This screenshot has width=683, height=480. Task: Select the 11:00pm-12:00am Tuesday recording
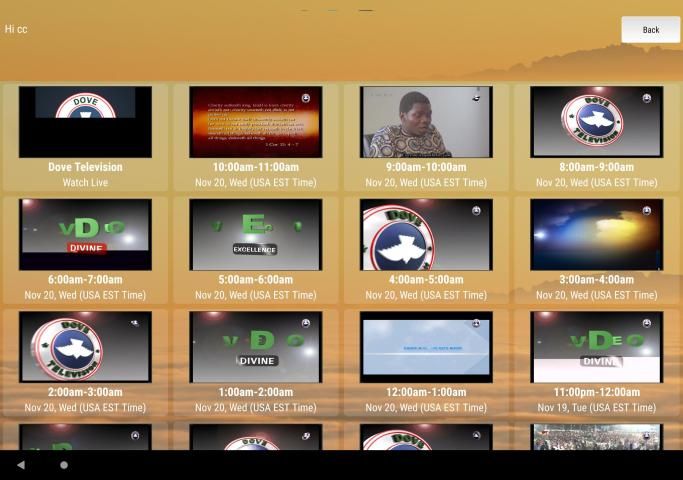tap(596, 346)
